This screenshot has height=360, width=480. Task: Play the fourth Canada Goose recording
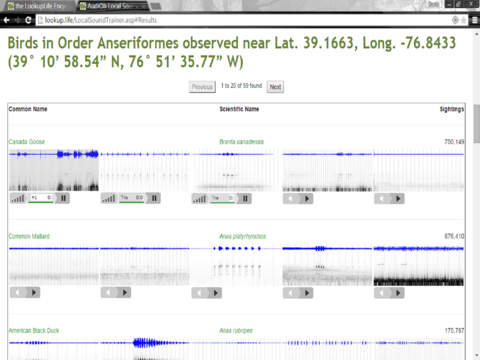tap(307, 199)
